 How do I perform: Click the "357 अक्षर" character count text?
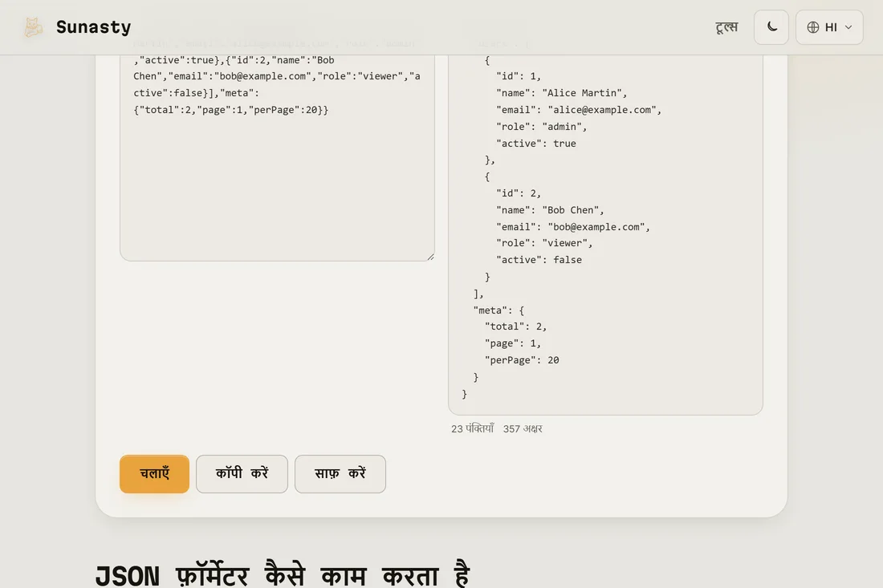[523, 428]
